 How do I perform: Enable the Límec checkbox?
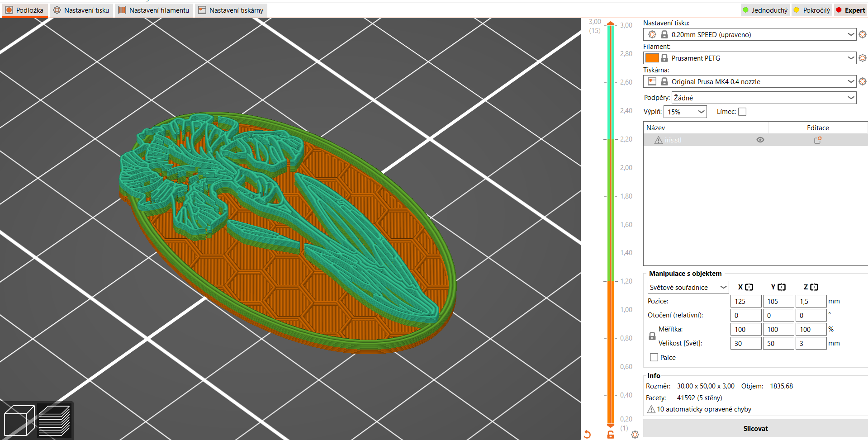(742, 112)
